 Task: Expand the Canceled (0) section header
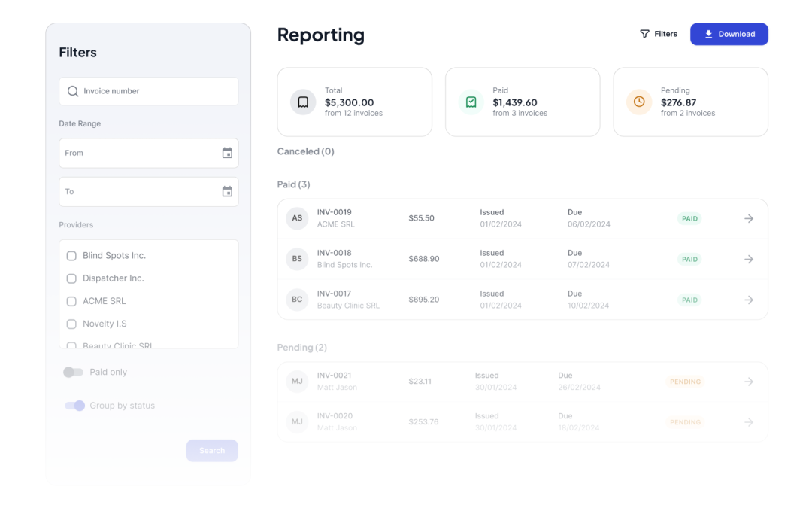pos(305,151)
